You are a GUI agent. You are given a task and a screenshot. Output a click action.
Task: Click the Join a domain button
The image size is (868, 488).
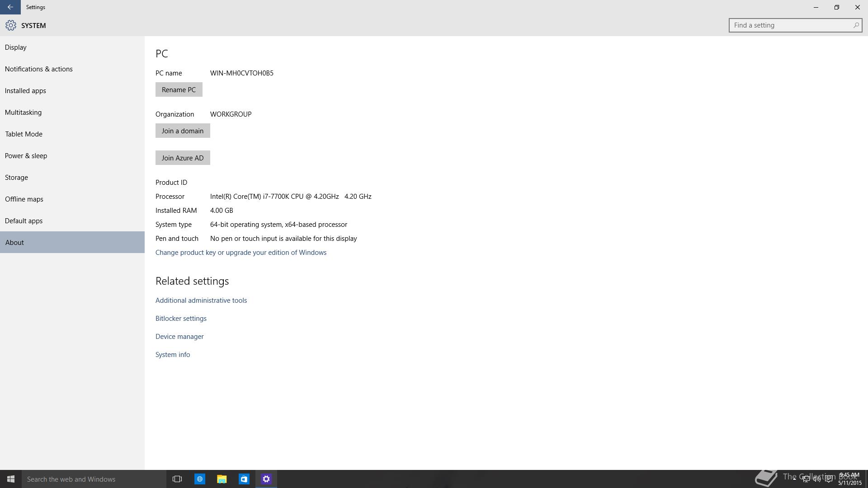coord(183,131)
